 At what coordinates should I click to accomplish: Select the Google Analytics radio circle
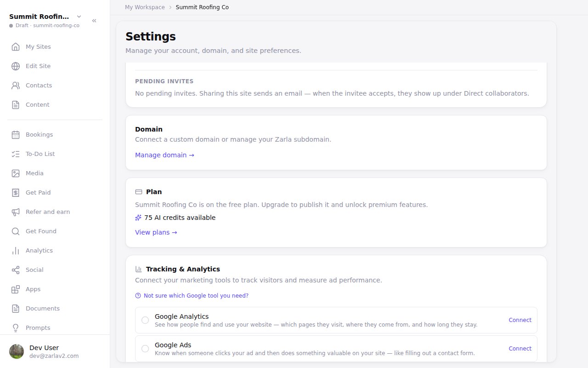click(x=145, y=320)
